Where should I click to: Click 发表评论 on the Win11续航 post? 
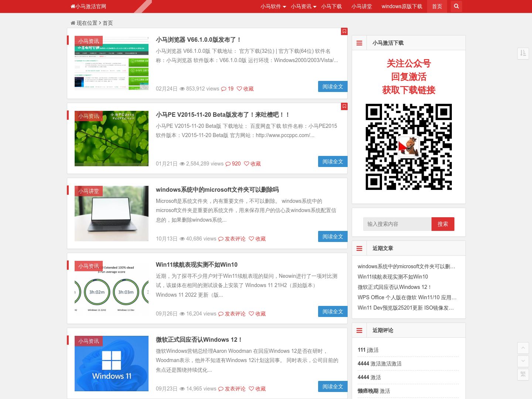tap(232, 314)
